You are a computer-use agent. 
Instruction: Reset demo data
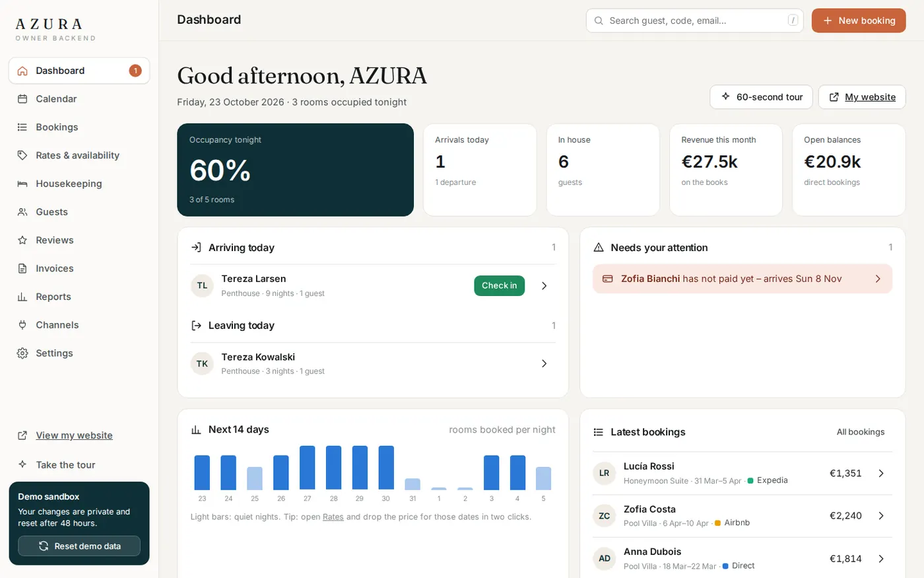(x=79, y=546)
